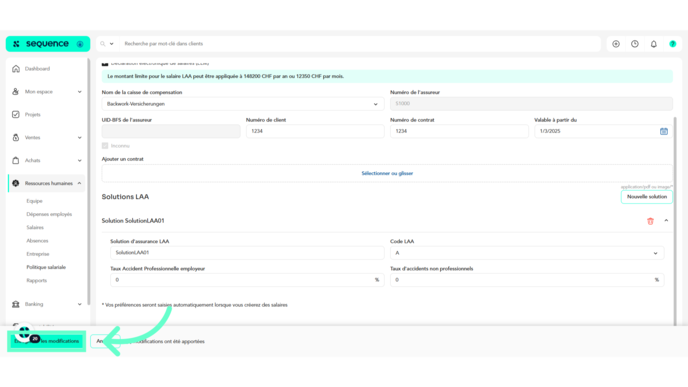Save changes with Enregistrer les modifications
Image resolution: width=688 pixels, height=387 pixels.
(x=47, y=341)
